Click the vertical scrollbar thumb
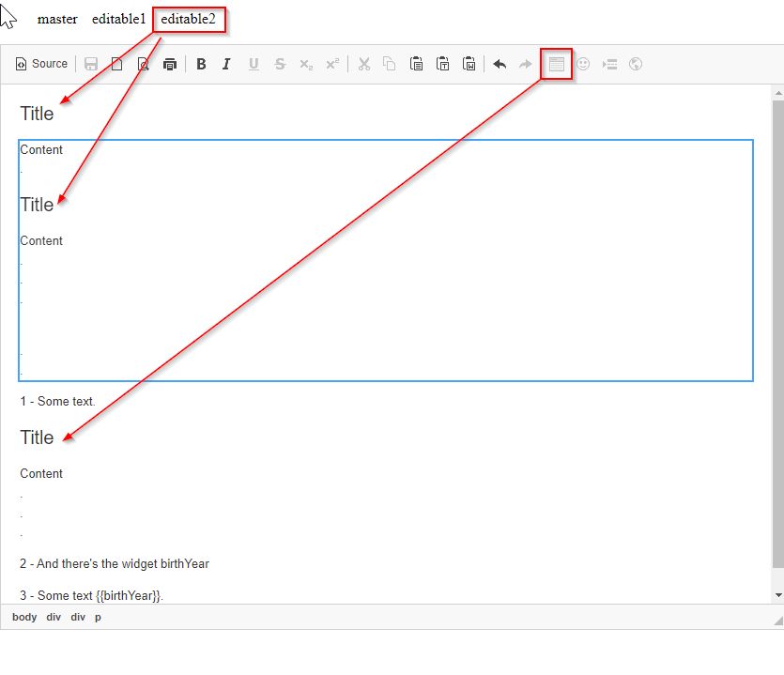The image size is (784, 675). point(778,334)
